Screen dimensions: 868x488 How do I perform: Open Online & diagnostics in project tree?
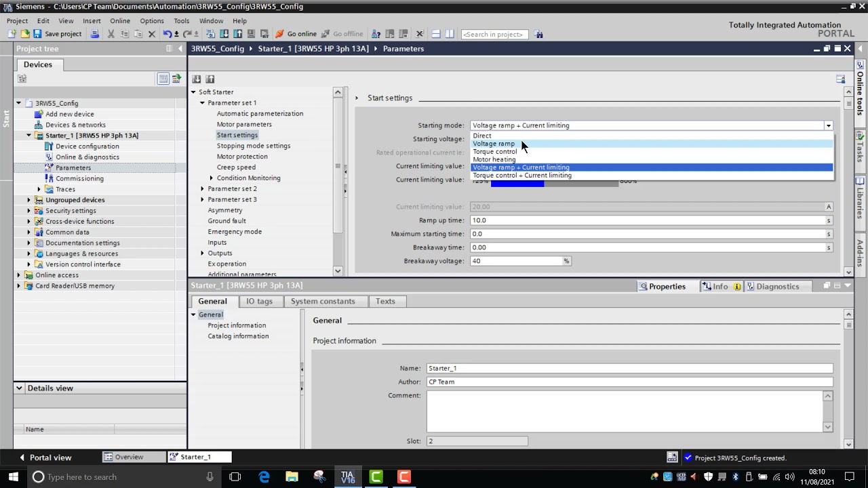click(x=87, y=157)
